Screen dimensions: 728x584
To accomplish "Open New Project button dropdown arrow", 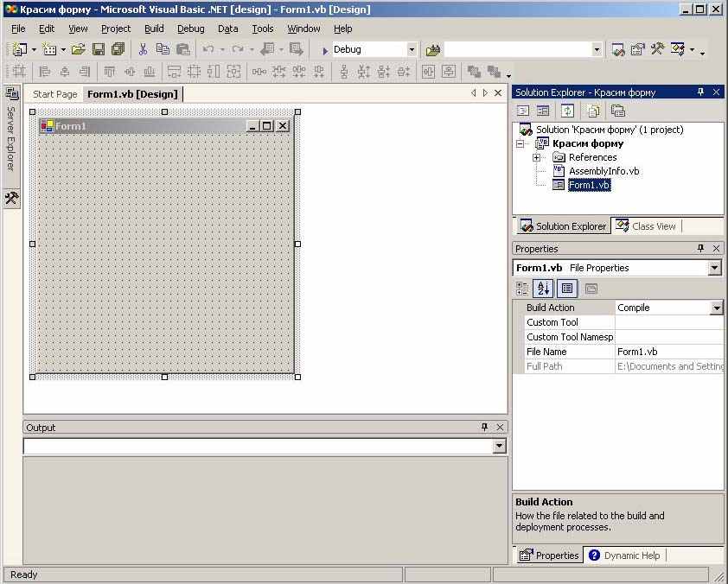I will click(x=34, y=49).
